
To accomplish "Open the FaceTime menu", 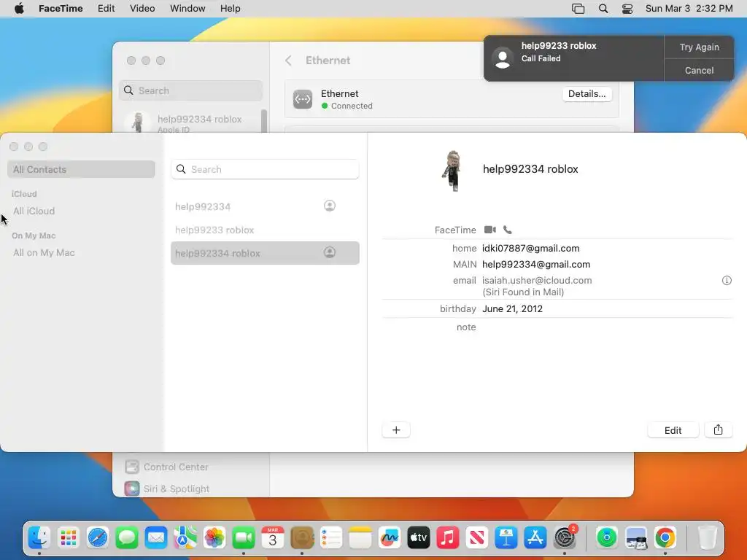I will point(61,9).
